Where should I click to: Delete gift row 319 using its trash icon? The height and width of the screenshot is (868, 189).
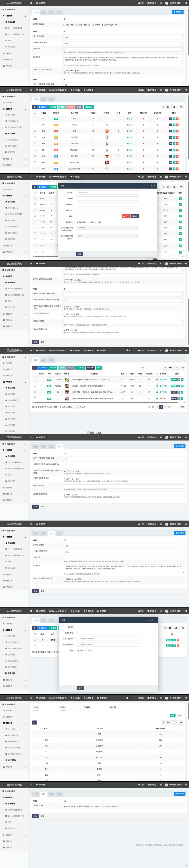177,138
